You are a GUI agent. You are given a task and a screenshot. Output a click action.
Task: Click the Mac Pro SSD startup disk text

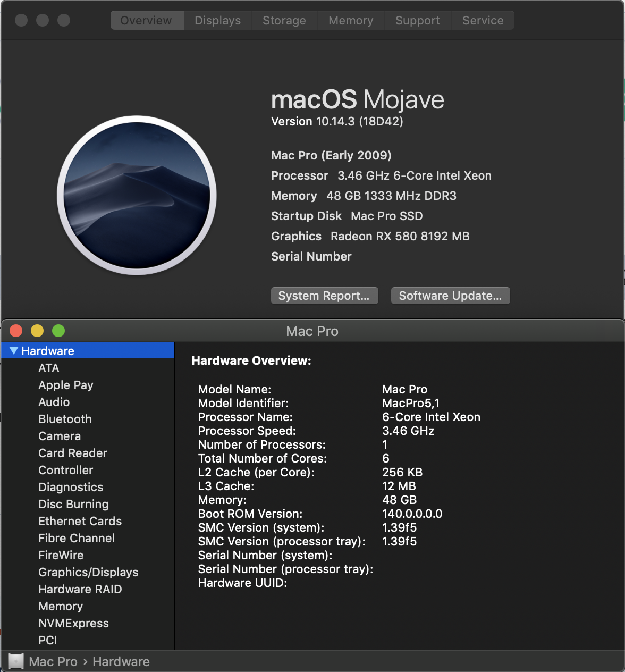387,216
